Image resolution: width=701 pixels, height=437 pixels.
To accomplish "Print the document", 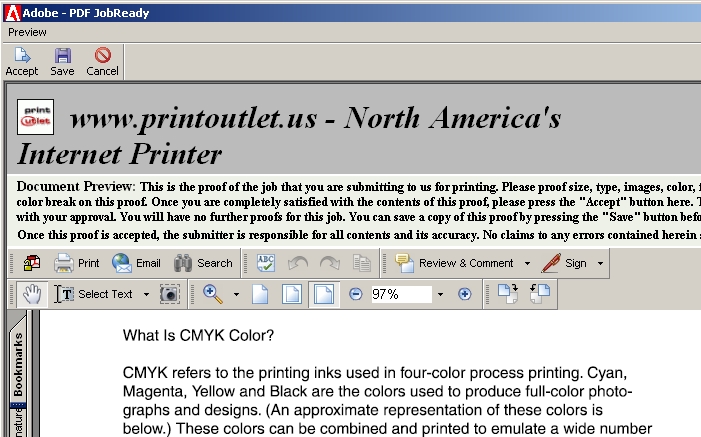I will click(76, 263).
